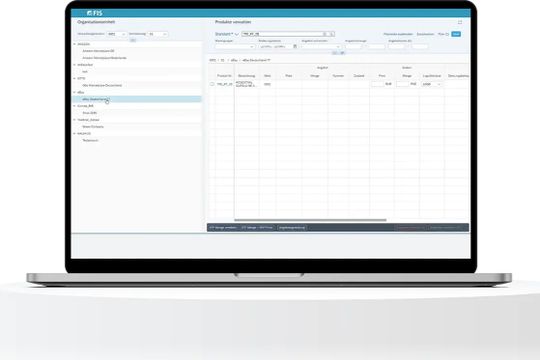Click the magnifier search icon in the search field
This screenshot has width=540, height=360.
[x=332, y=34]
